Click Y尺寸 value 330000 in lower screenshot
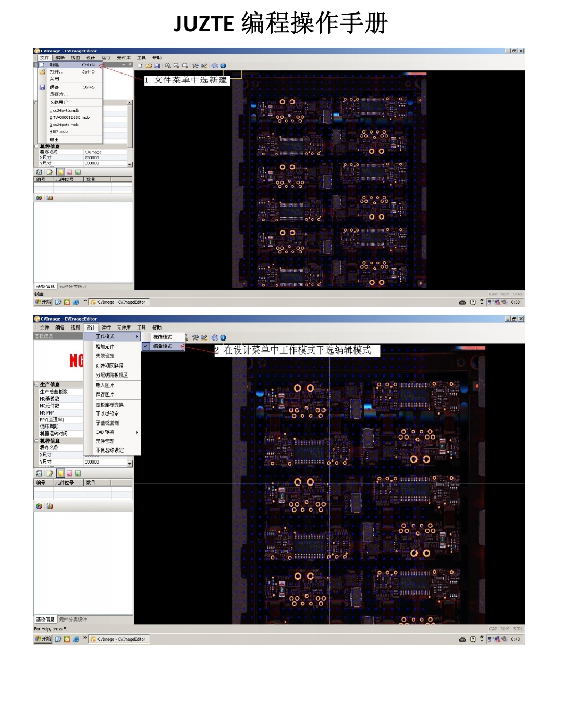Screen dimensions: 563x728 tap(106, 462)
